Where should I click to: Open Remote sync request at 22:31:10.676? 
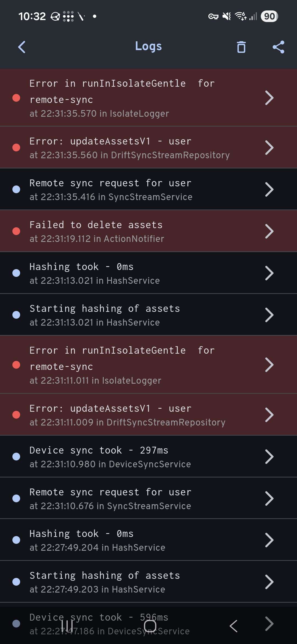point(148,498)
